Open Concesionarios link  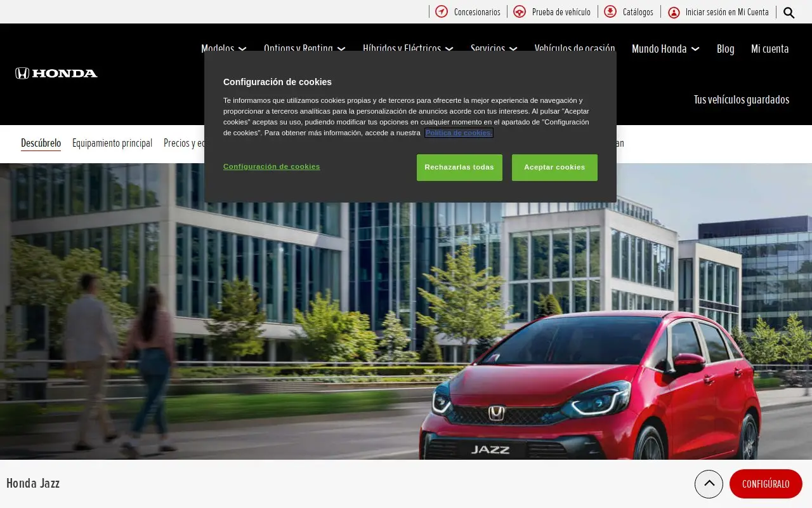pos(477,12)
